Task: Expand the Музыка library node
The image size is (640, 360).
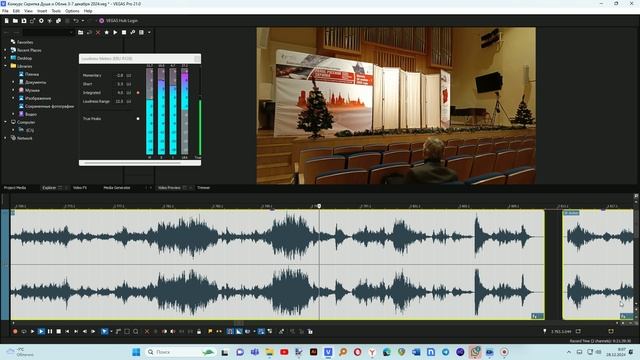Action: [x=13, y=90]
